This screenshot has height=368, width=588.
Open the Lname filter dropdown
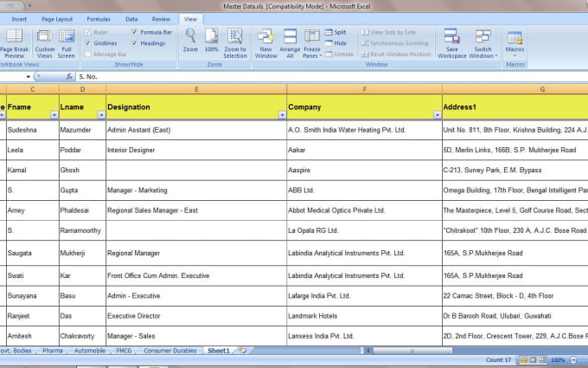click(x=101, y=115)
